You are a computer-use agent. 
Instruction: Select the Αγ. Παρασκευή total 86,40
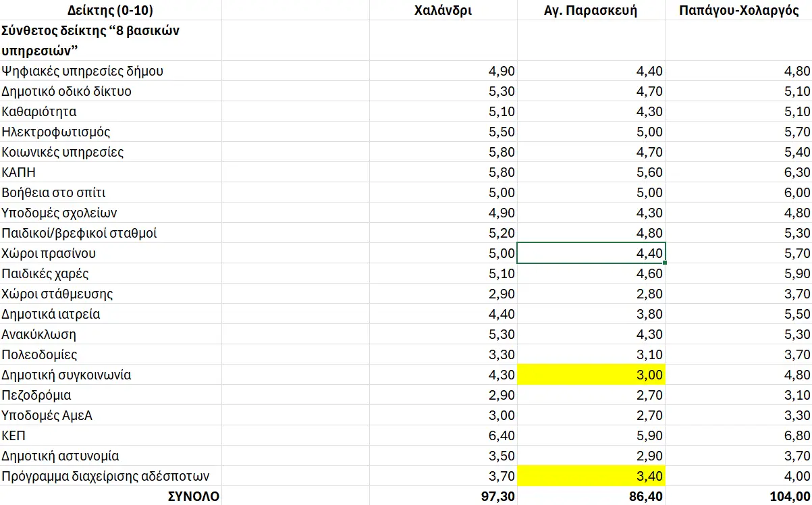tap(591, 496)
